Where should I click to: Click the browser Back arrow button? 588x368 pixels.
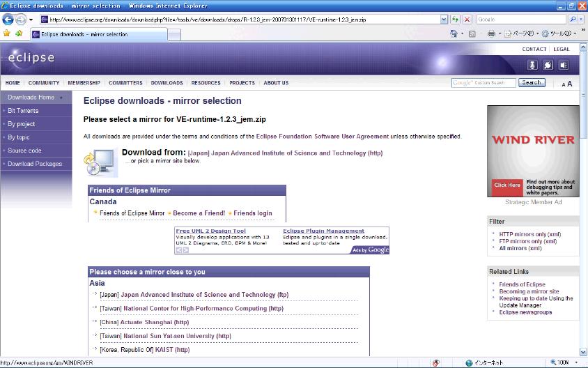click(x=8, y=19)
